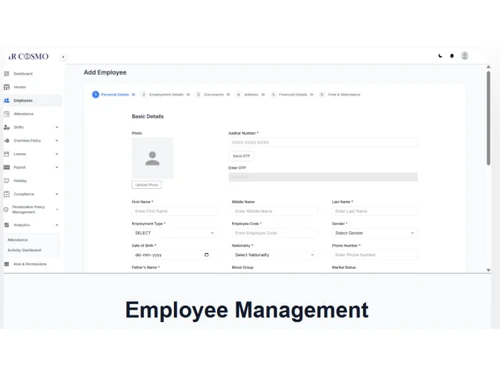
Task: Select the Personal Details step label
Action: point(115,95)
